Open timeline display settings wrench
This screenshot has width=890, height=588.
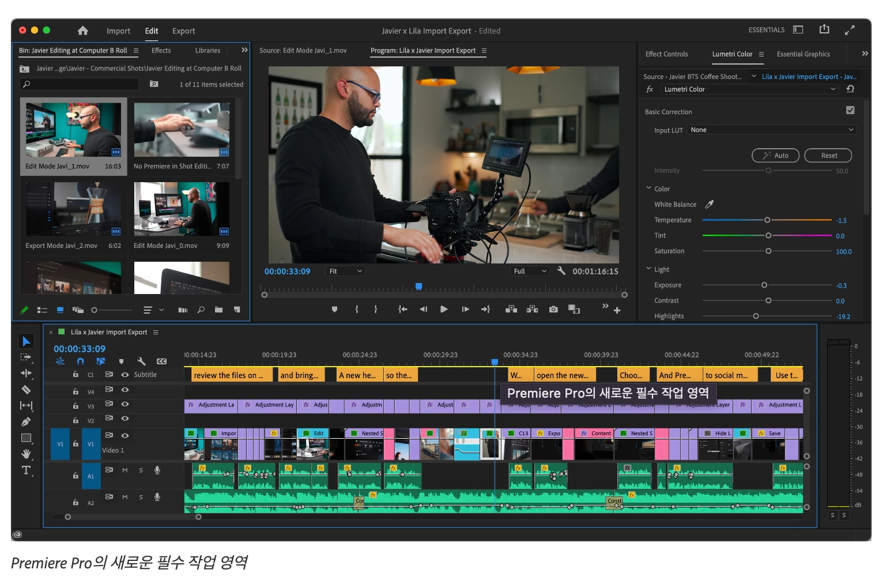(141, 361)
